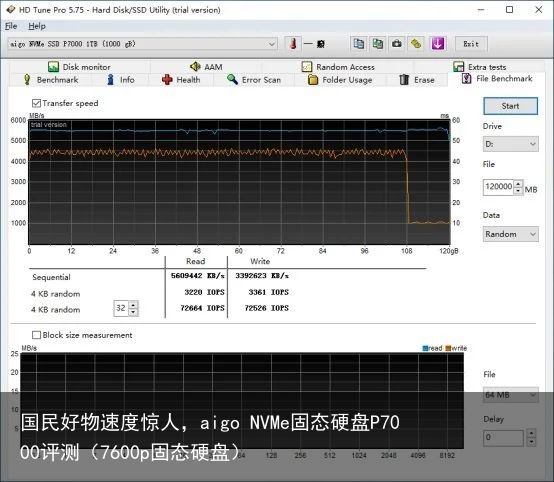This screenshot has height=482, width=554.
Task: Click the camera save screenshot icon
Action: point(397,44)
